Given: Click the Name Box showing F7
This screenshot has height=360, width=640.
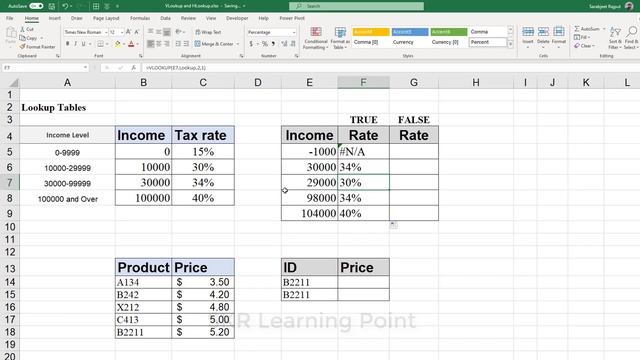Looking at the screenshot, I should tap(45, 68).
